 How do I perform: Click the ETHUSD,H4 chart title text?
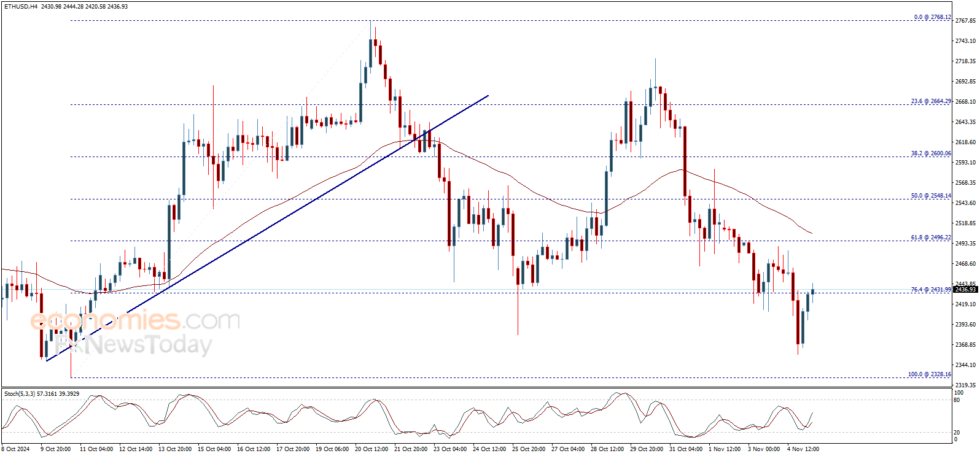20,6
